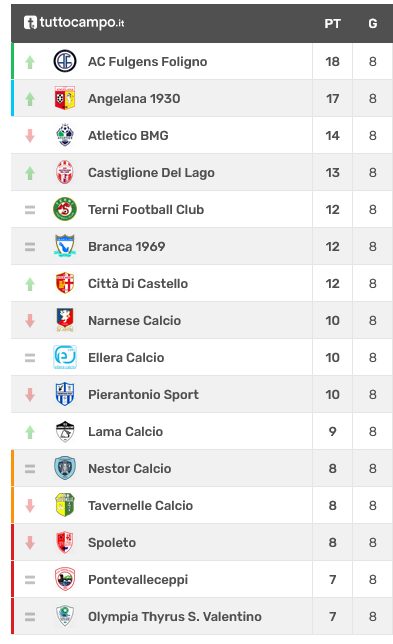Open Città Di Castello team link
Viewport: 393px width, 644px height.
tap(138, 283)
